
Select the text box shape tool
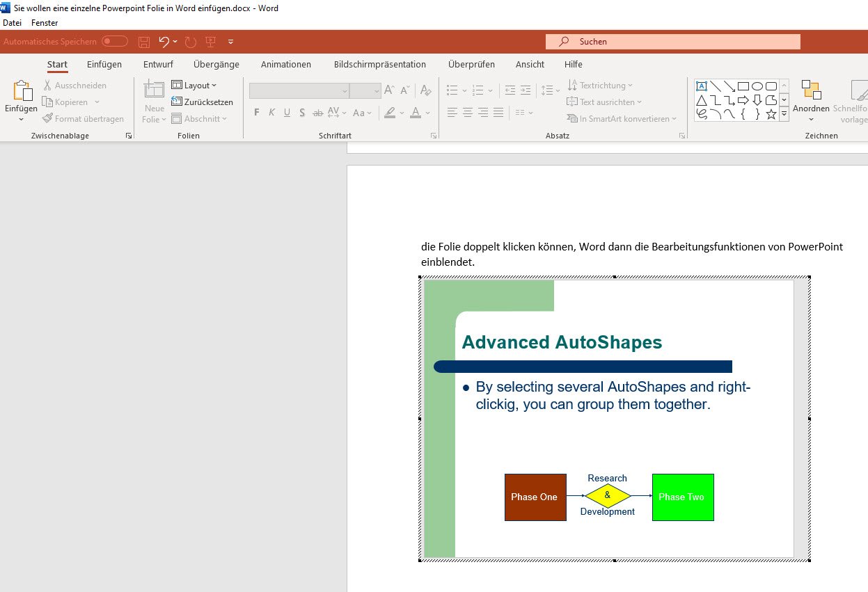point(702,86)
